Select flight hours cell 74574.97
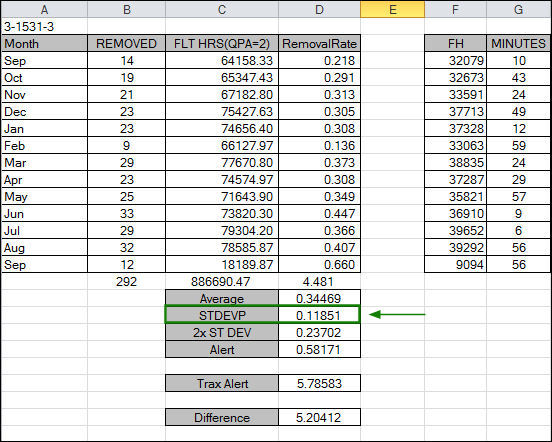The height and width of the screenshot is (442, 552). tap(222, 179)
